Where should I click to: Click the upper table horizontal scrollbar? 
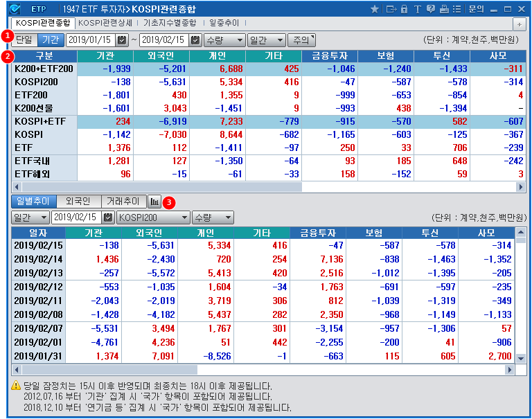point(159,187)
